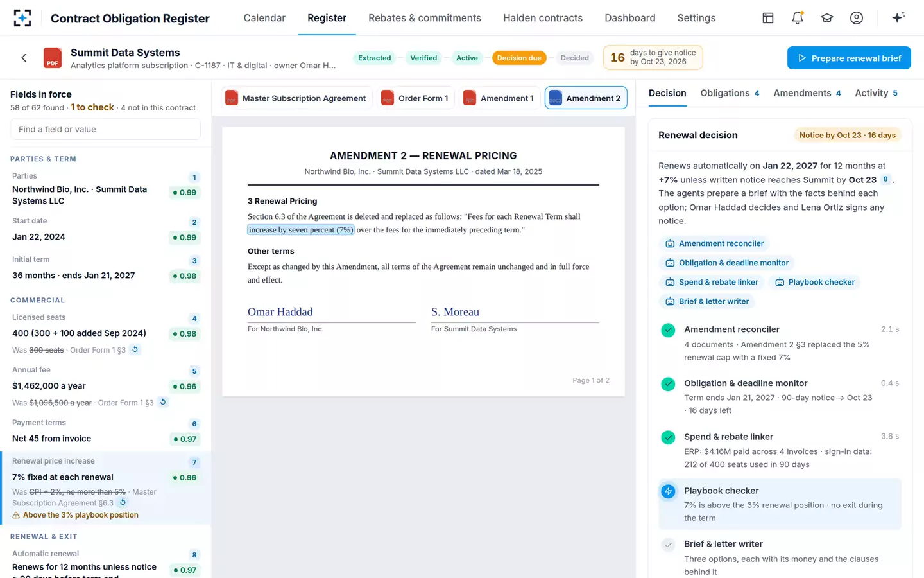924x578 pixels.
Task: Go back using the left chevron arrow
Action: point(24,58)
